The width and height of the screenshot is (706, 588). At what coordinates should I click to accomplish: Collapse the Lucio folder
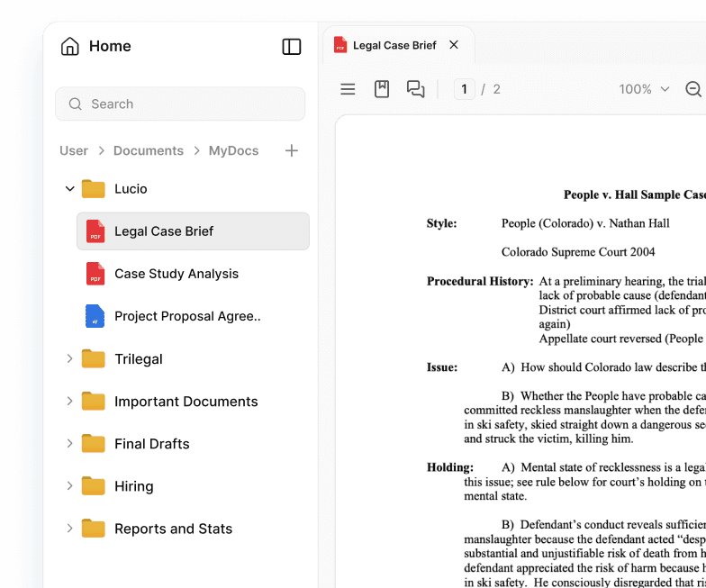[70, 189]
